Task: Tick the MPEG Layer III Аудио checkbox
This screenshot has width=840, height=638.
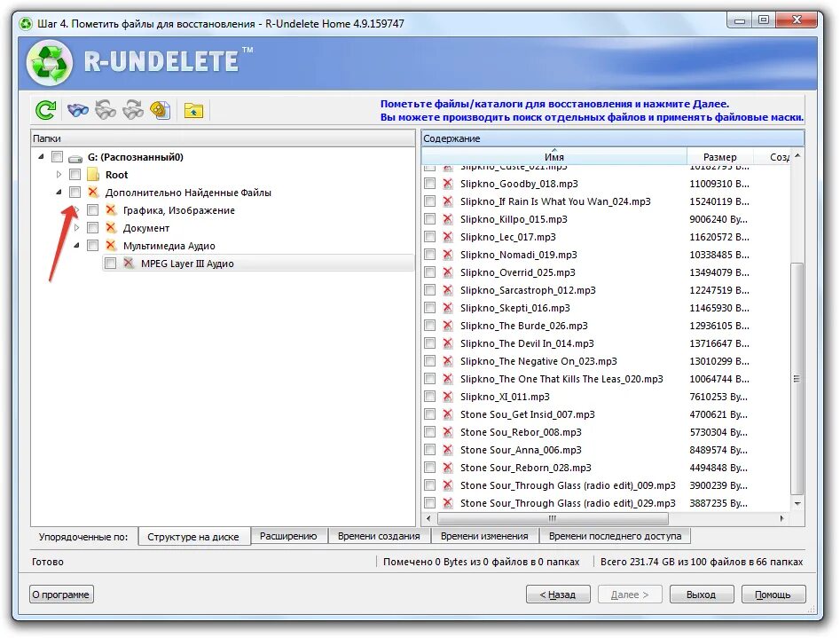Action: pos(110,263)
